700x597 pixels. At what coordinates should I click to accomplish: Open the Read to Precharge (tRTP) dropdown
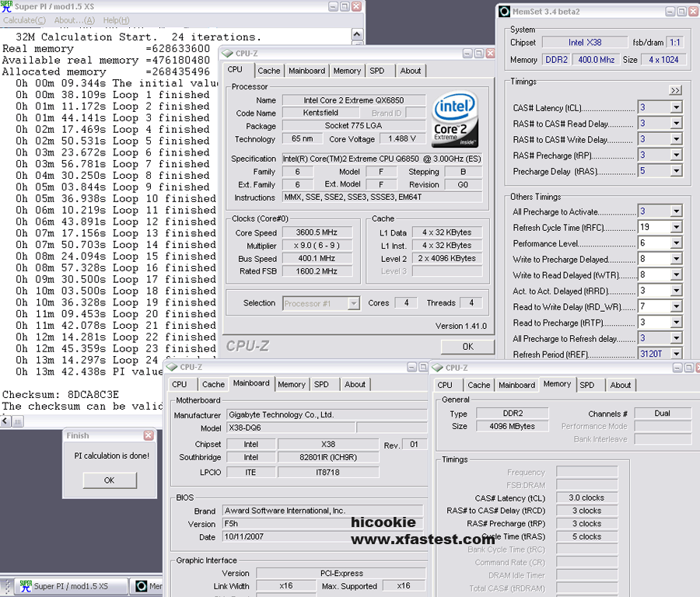pos(677,323)
